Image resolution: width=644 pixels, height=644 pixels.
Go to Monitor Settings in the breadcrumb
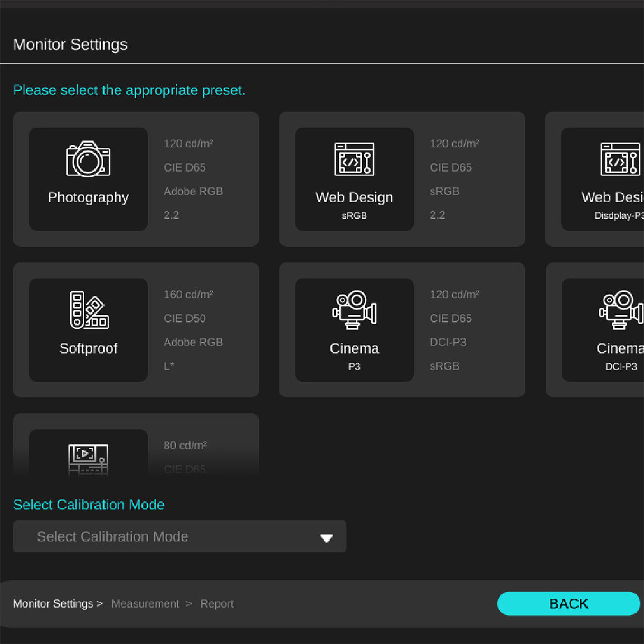tap(53, 603)
